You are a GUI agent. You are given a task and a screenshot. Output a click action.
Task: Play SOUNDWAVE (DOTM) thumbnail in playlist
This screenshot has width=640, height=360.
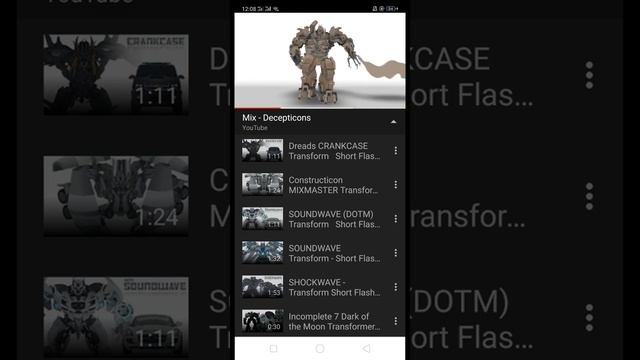pos(262,218)
